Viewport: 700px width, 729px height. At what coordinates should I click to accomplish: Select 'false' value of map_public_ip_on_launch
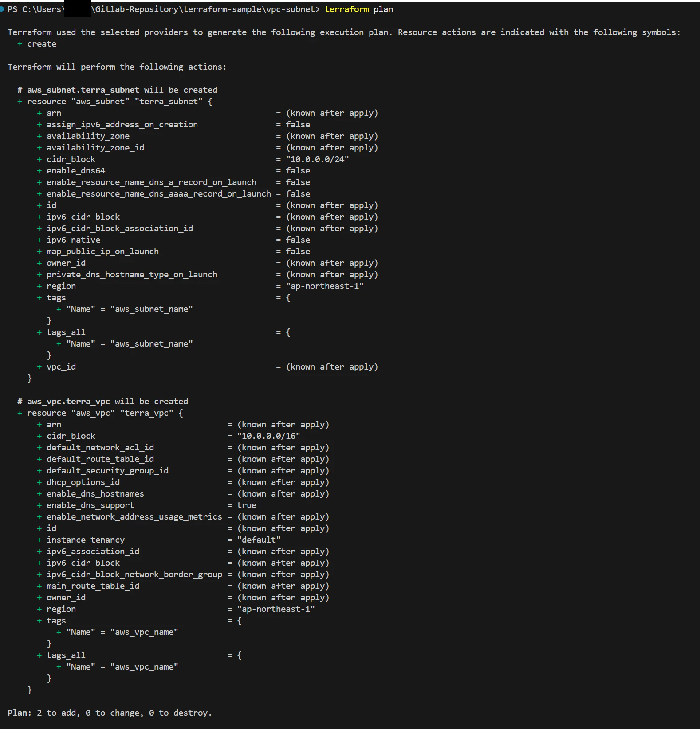click(298, 252)
